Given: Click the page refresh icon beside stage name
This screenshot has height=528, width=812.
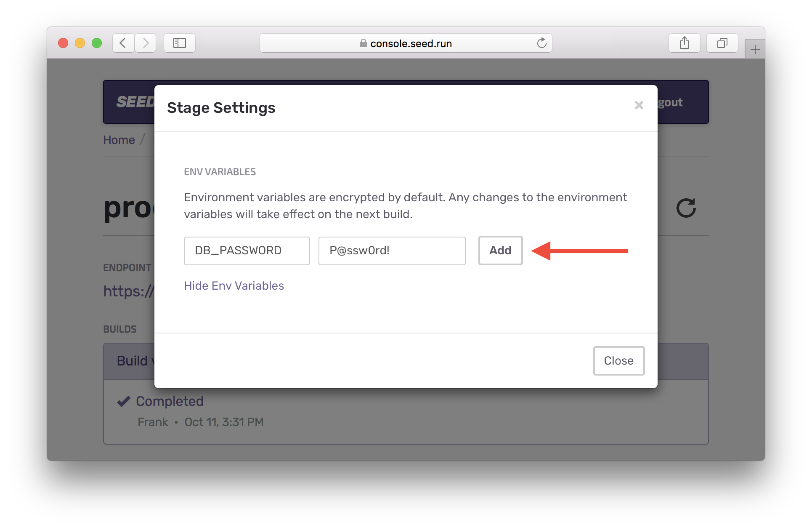Looking at the screenshot, I should (x=686, y=208).
